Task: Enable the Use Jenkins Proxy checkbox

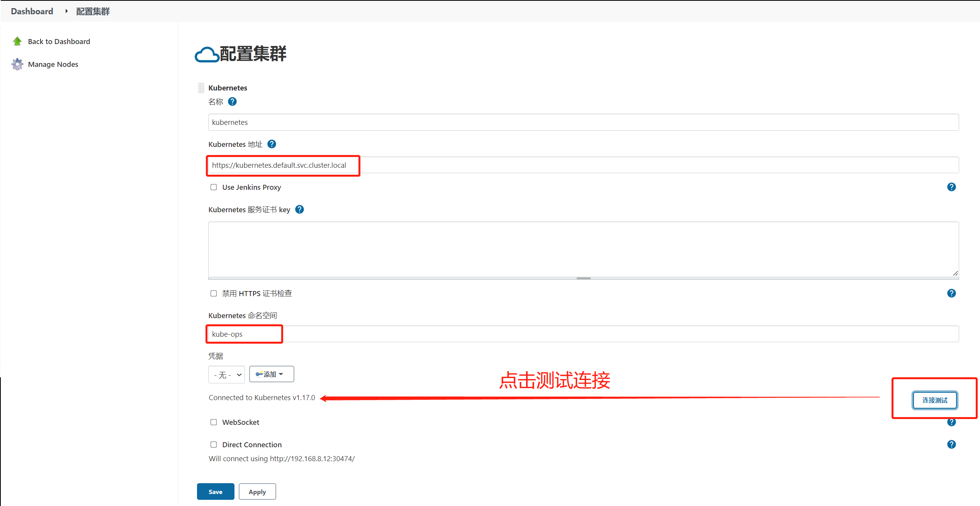Action: pyautogui.click(x=214, y=187)
